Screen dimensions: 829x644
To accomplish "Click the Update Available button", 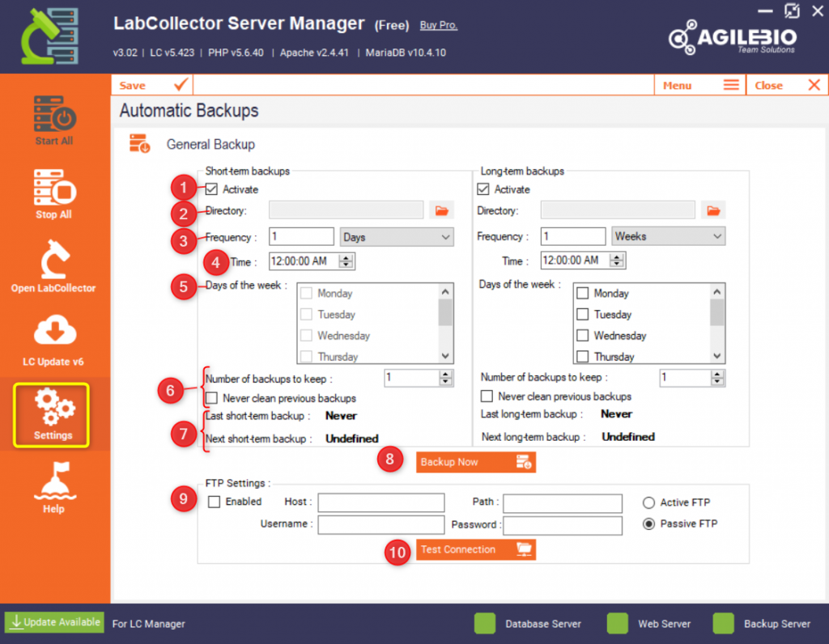I will coord(54,622).
